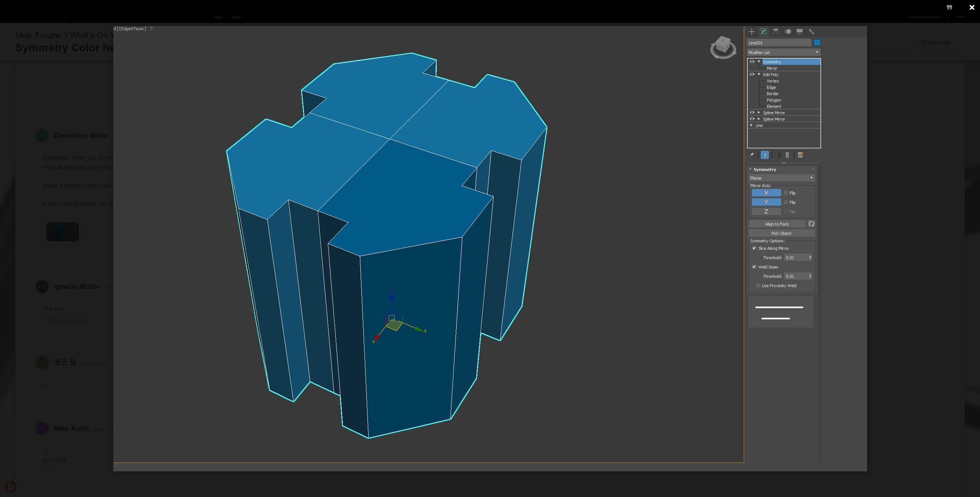Click the Pin Stack icon
Image resolution: width=980 pixels, height=497 pixels.
tap(751, 155)
